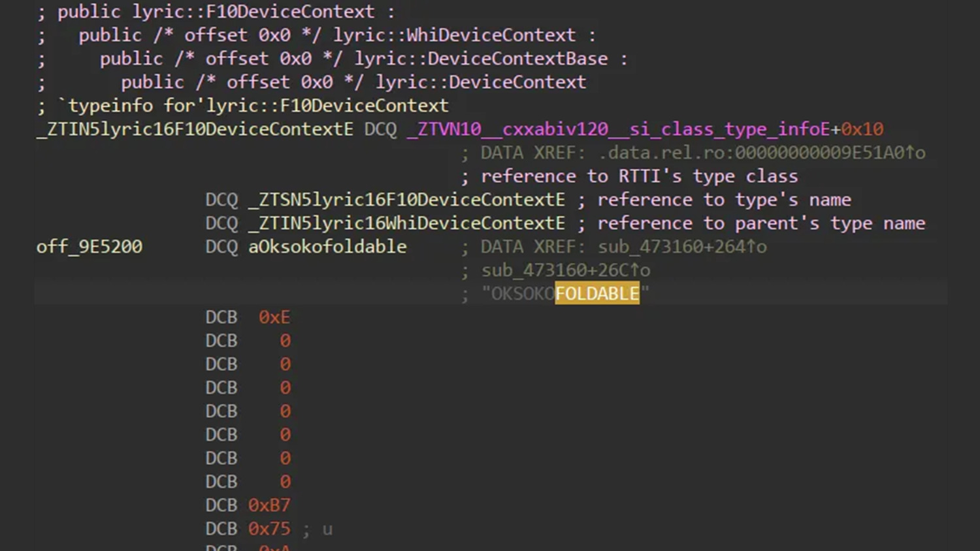Select the _ZTIN5lyric16F10DeviceContextE label

point(195,129)
